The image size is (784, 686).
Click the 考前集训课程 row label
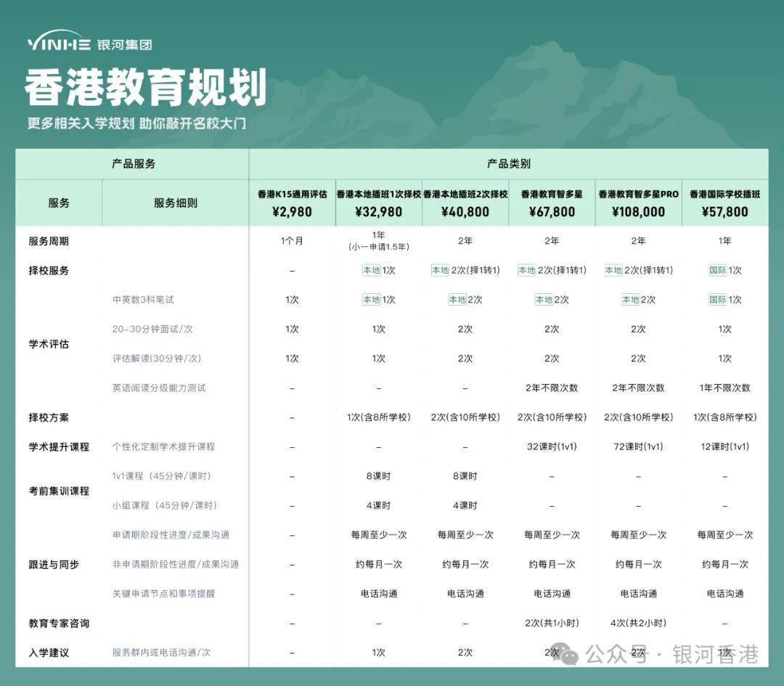(59, 491)
